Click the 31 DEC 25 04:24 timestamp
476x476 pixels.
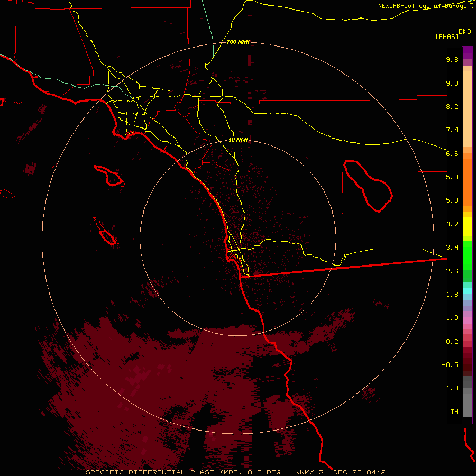click(x=354, y=472)
